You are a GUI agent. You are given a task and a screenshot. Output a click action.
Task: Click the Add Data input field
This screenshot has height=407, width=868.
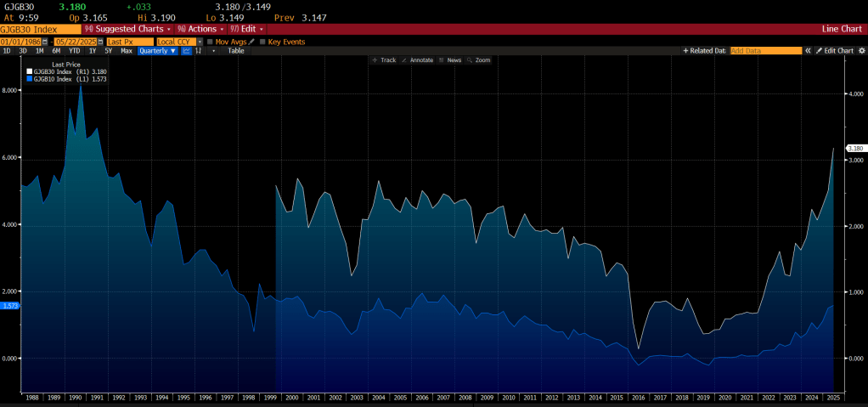(764, 51)
